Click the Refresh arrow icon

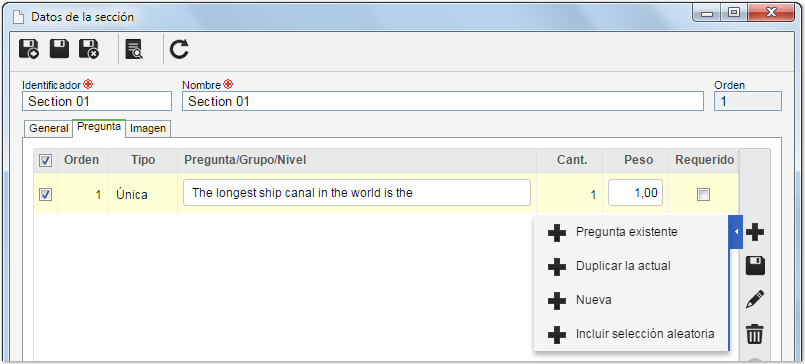(179, 50)
